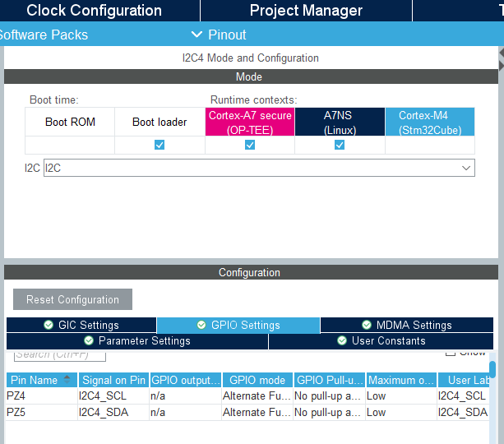Click User Label column header
Screen dimensions: 504x444
(x=464, y=380)
